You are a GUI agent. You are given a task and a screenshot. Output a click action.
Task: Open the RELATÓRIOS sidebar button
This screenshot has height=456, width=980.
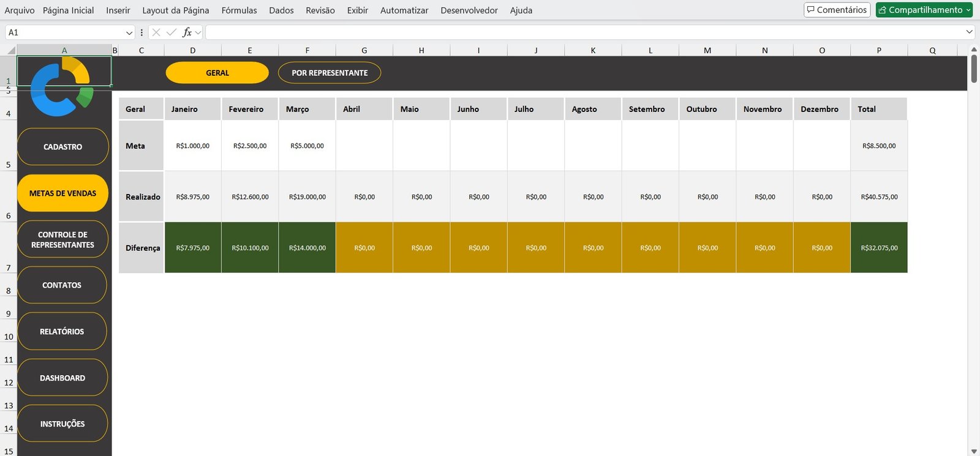[x=62, y=331]
